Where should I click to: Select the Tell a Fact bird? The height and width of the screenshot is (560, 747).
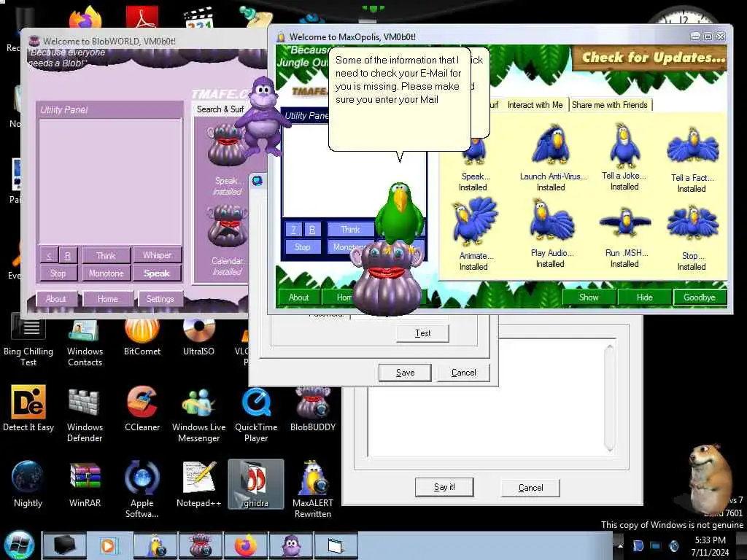tap(692, 147)
